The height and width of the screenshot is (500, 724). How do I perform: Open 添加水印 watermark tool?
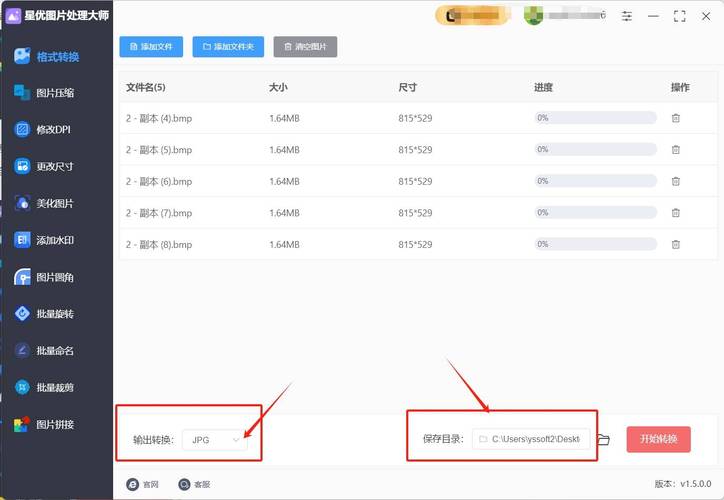click(x=55, y=240)
